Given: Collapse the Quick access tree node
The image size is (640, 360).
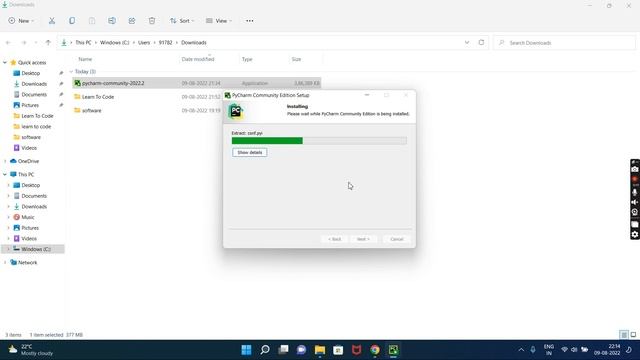Looking at the screenshot, I should tap(5, 62).
